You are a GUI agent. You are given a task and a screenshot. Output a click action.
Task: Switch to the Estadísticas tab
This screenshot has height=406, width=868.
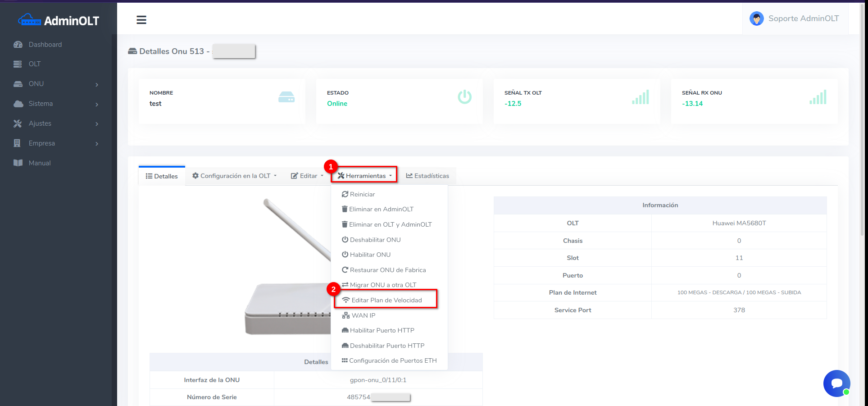(427, 176)
